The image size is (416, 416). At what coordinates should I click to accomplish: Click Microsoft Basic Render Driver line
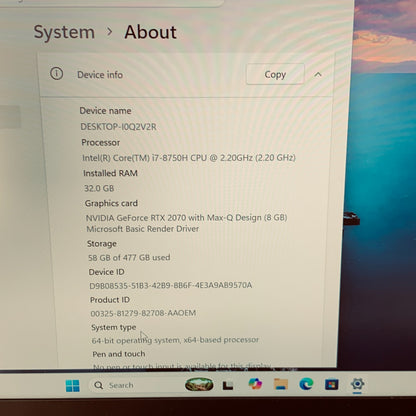143,229
